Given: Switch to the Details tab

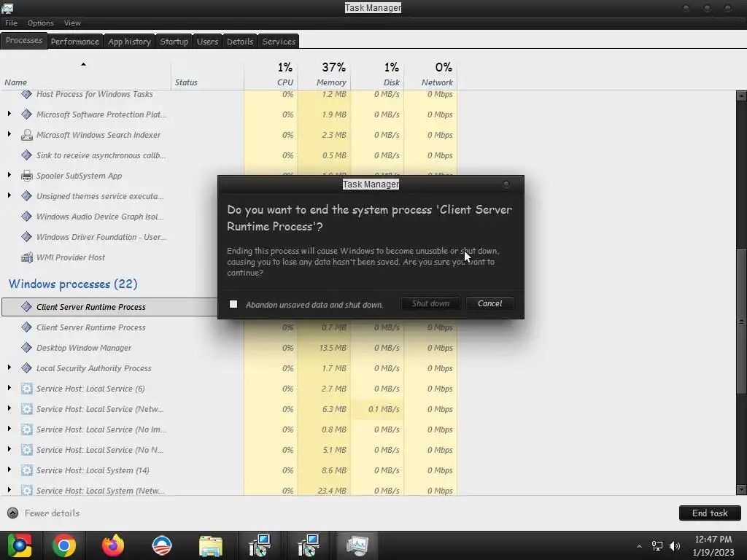Looking at the screenshot, I should point(239,42).
